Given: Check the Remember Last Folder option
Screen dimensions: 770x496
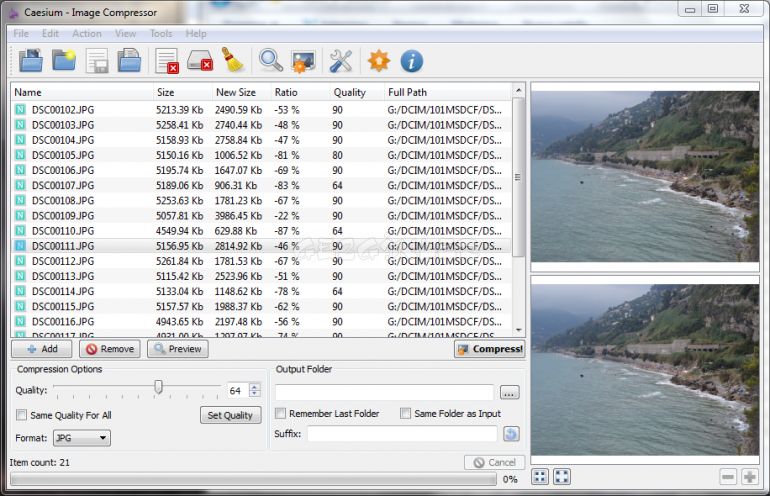Looking at the screenshot, I should (280, 413).
